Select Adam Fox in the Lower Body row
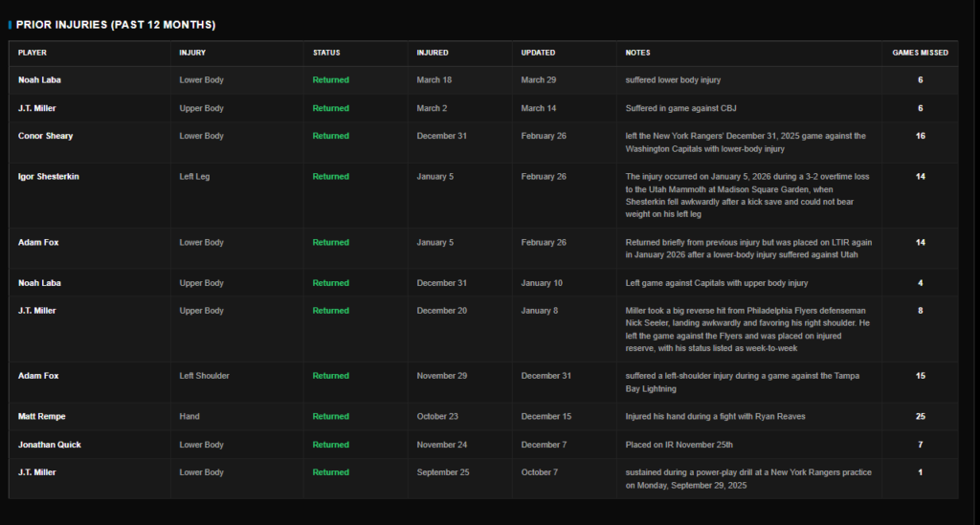This screenshot has height=525, width=980. click(38, 242)
